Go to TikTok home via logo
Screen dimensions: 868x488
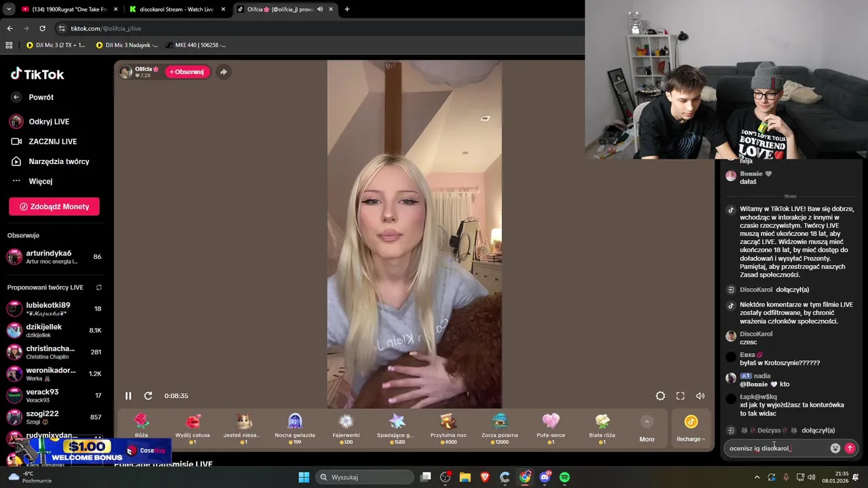tap(37, 74)
